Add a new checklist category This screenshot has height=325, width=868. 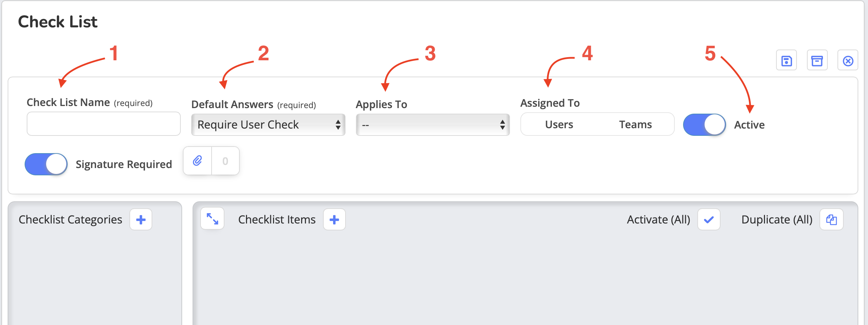pyautogui.click(x=141, y=219)
